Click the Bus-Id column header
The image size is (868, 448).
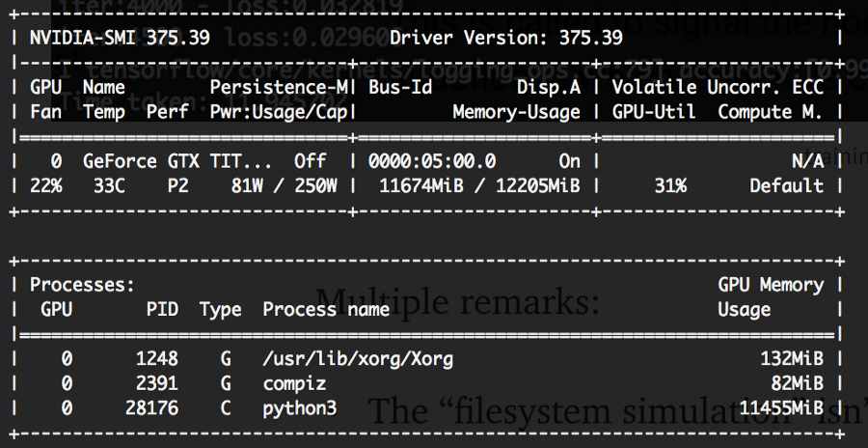(400, 87)
